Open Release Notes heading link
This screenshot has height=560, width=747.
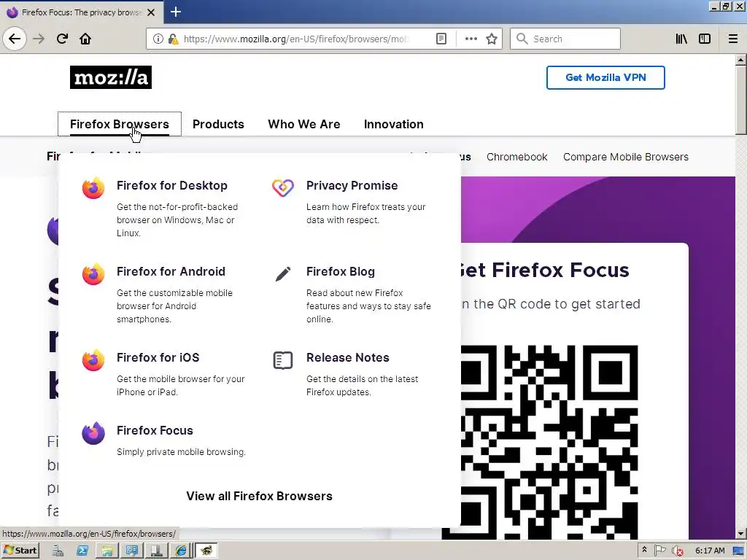tap(348, 357)
